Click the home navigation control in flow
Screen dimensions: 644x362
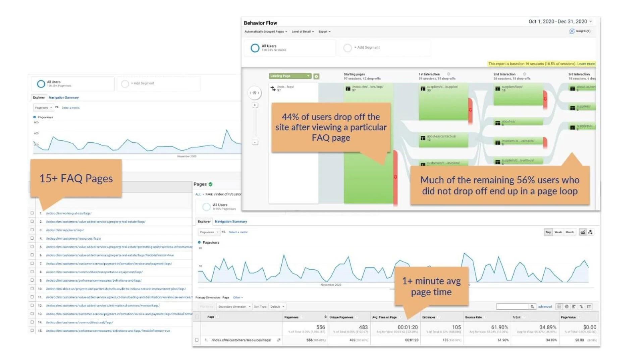coord(254,93)
